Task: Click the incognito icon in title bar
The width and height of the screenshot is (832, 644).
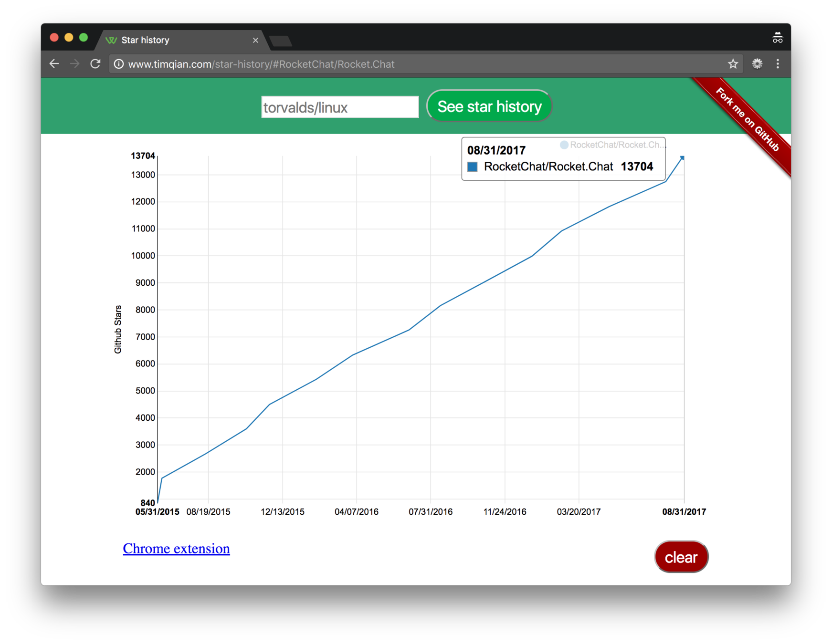Action: (777, 38)
